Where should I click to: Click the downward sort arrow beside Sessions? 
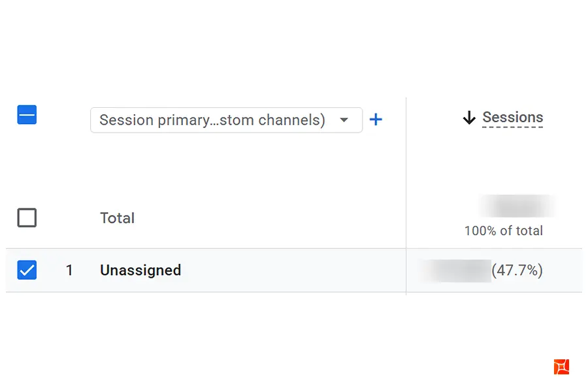(468, 118)
